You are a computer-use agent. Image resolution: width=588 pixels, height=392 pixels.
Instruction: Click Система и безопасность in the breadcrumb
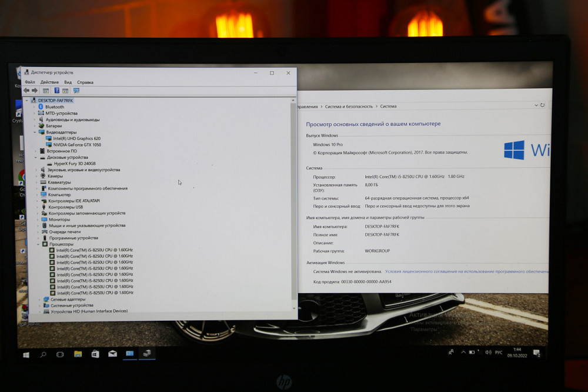coord(349,107)
